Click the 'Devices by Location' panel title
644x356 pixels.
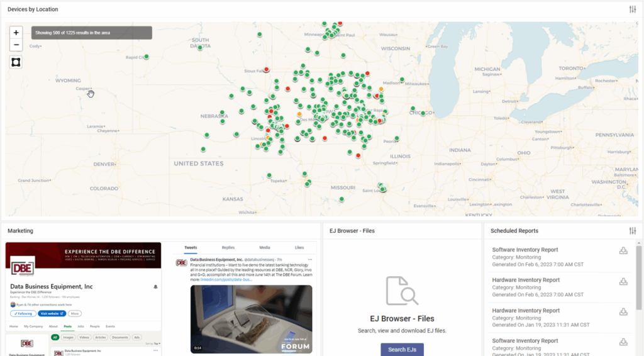point(33,9)
